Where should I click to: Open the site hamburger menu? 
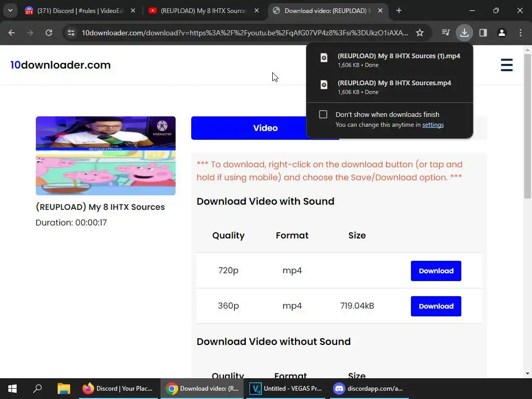[x=507, y=65]
